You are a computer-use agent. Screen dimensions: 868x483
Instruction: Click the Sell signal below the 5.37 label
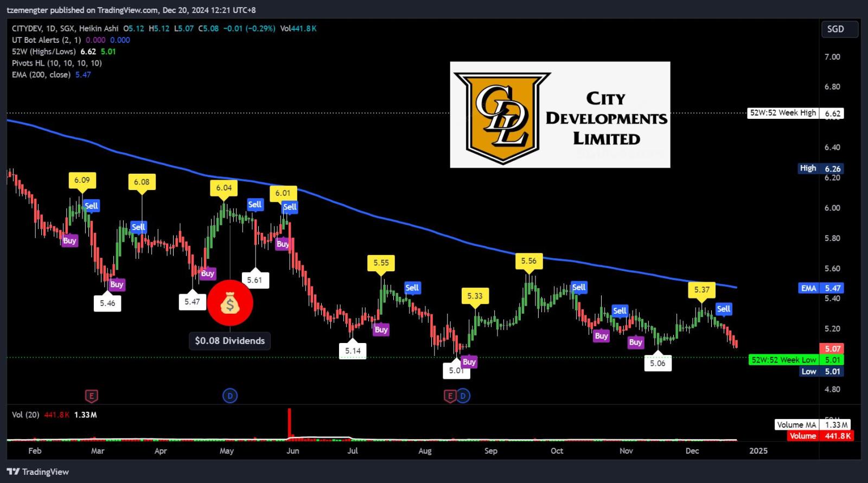(724, 309)
